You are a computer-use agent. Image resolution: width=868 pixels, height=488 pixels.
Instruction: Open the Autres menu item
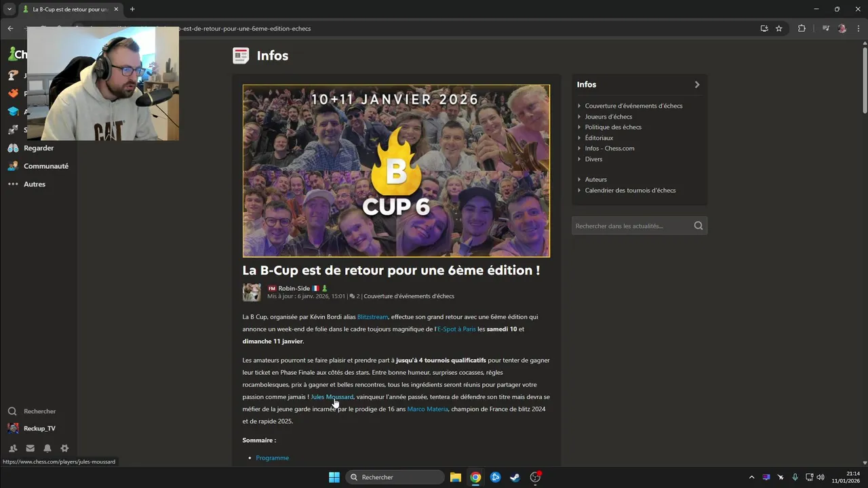35,184
